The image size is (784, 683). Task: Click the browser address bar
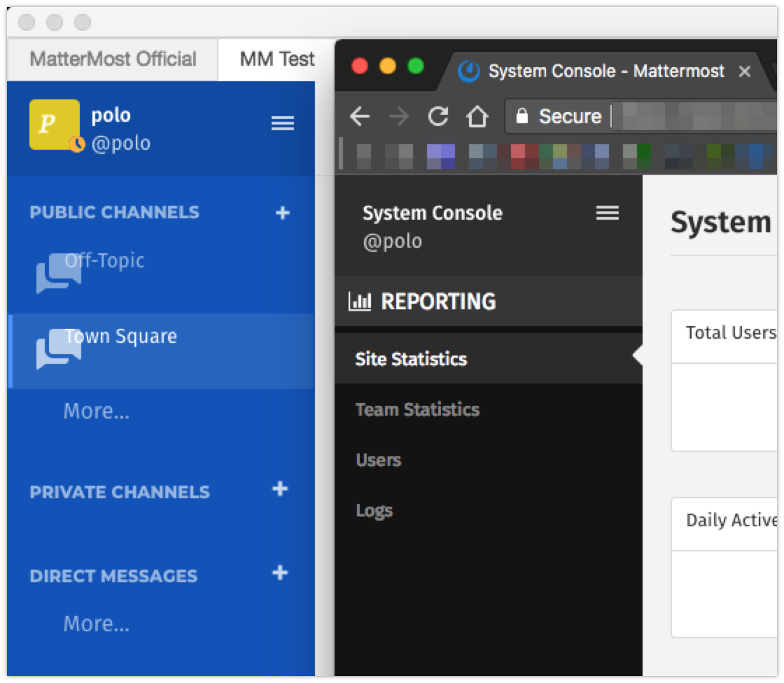coord(641,116)
